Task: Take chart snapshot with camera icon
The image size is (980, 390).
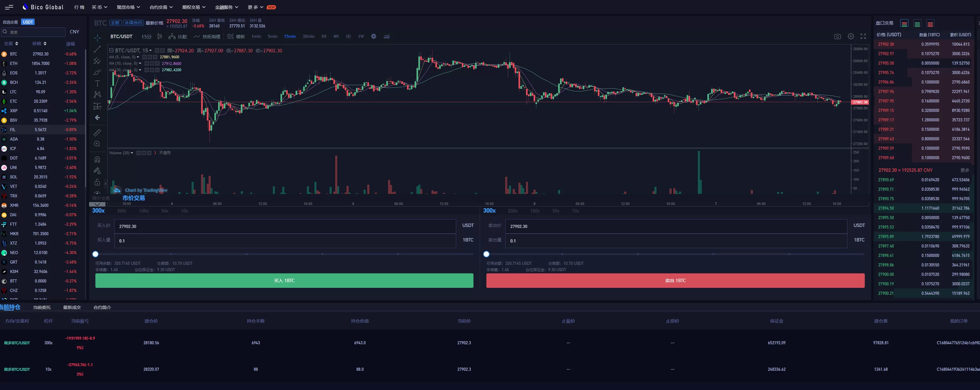Action: click(837, 37)
